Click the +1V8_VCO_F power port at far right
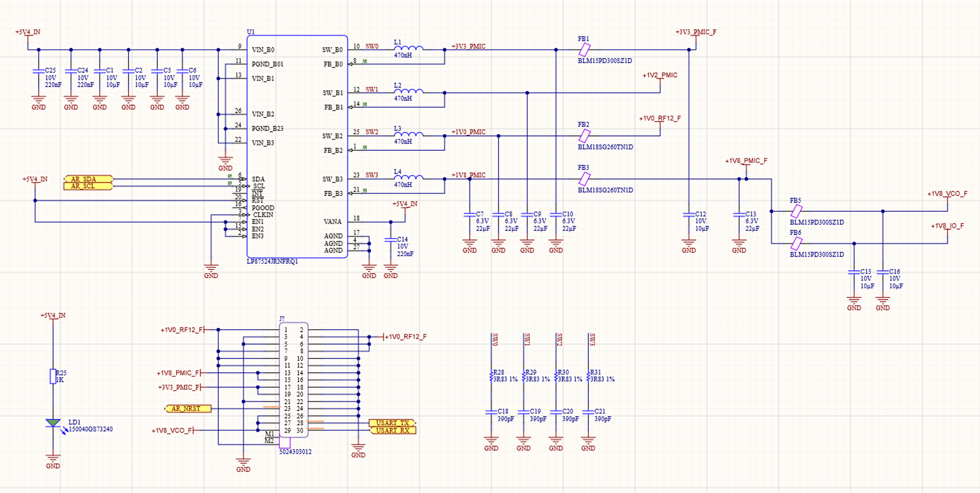 pyautogui.click(x=947, y=194)
